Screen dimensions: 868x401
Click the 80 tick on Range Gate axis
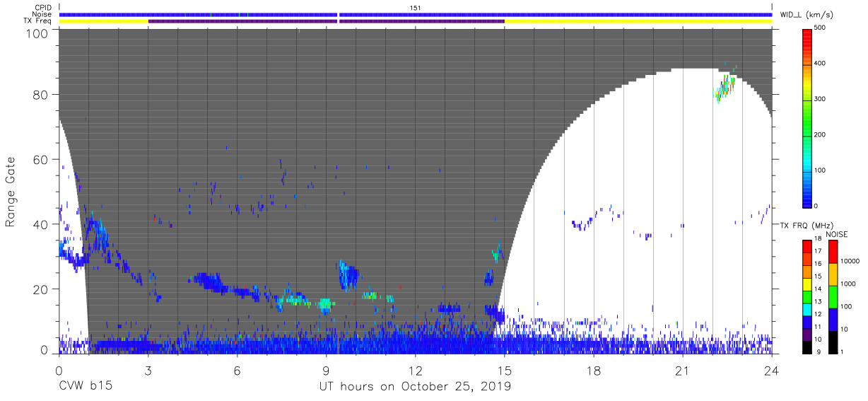[x=40, y=94]
